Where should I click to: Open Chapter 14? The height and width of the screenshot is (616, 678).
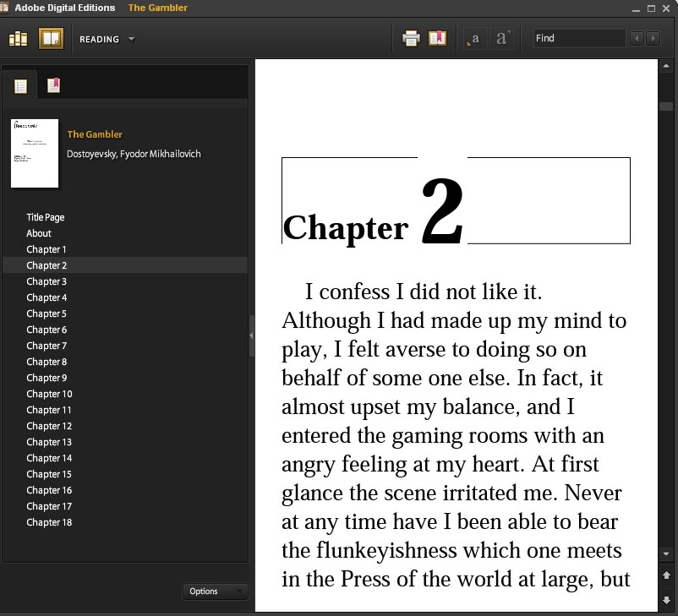tap(49, 458)
